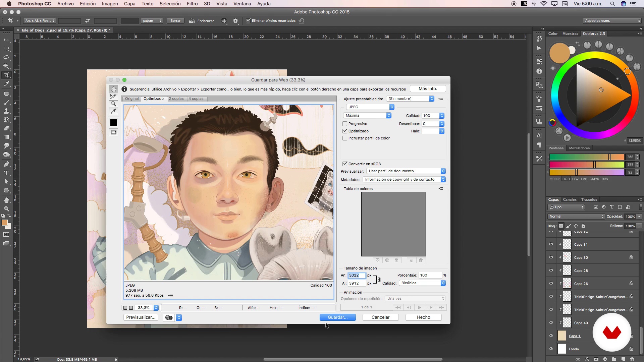Switch to the Original preview tab
This screenshot has width=644, height=362.
point(132,99)
